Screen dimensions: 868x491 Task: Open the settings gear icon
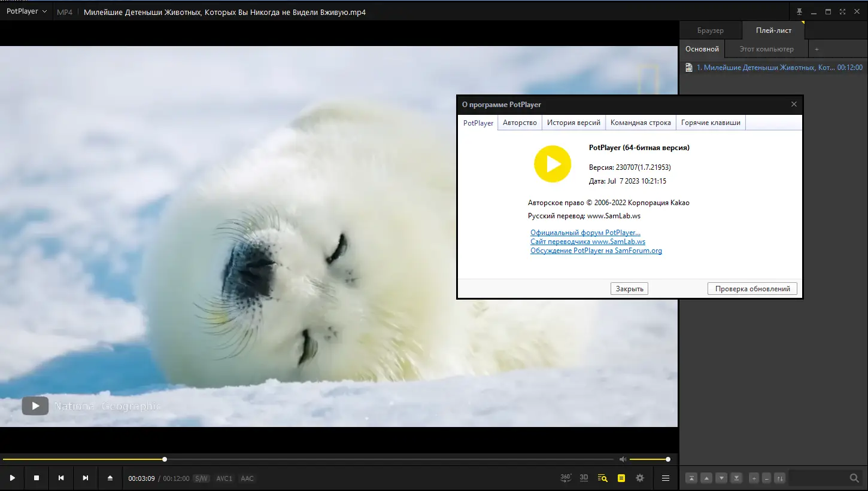640,478
